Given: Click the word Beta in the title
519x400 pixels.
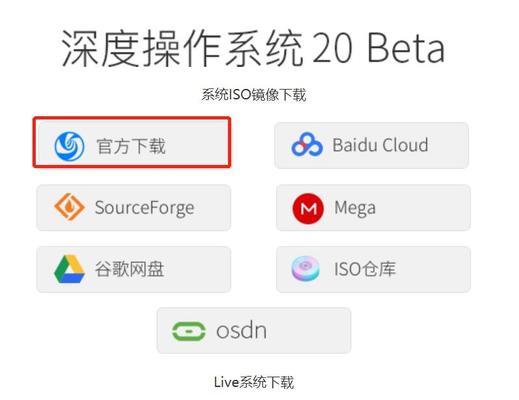Looking at the screenshot, I should [x=406, y=48].
